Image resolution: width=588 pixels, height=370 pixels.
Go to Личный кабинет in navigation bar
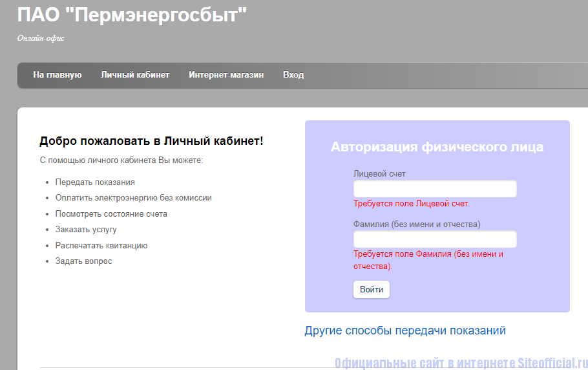tap(135, 75)
